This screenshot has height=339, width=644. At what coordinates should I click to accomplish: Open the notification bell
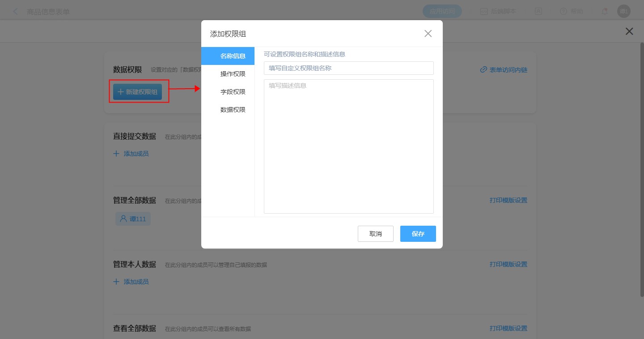coord(605,12)
